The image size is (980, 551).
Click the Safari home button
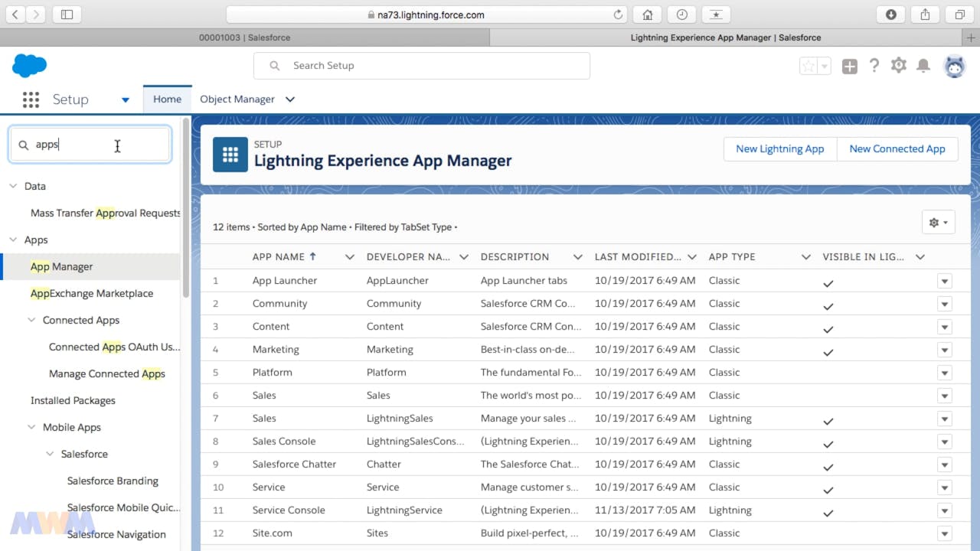pos(648,15)
